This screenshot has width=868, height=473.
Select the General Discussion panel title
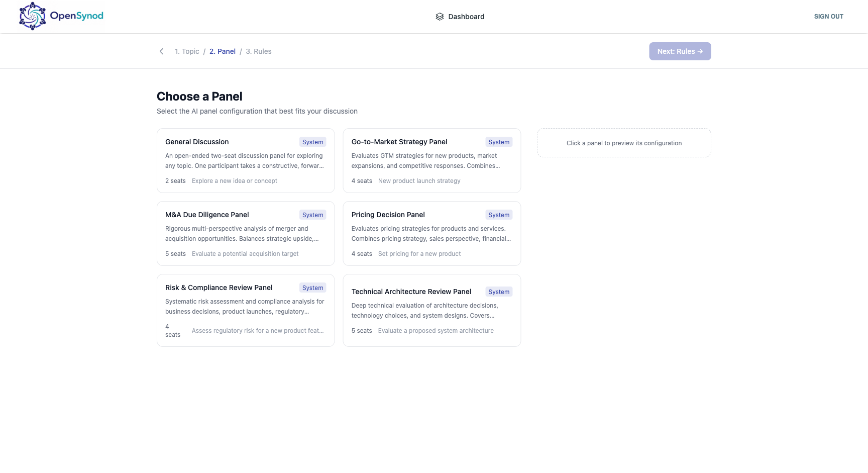197,142
